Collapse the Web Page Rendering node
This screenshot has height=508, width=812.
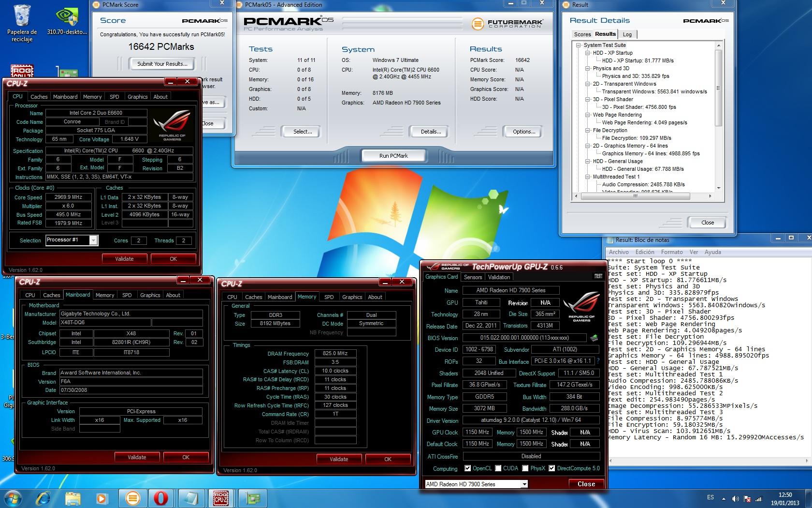point(588,115)
